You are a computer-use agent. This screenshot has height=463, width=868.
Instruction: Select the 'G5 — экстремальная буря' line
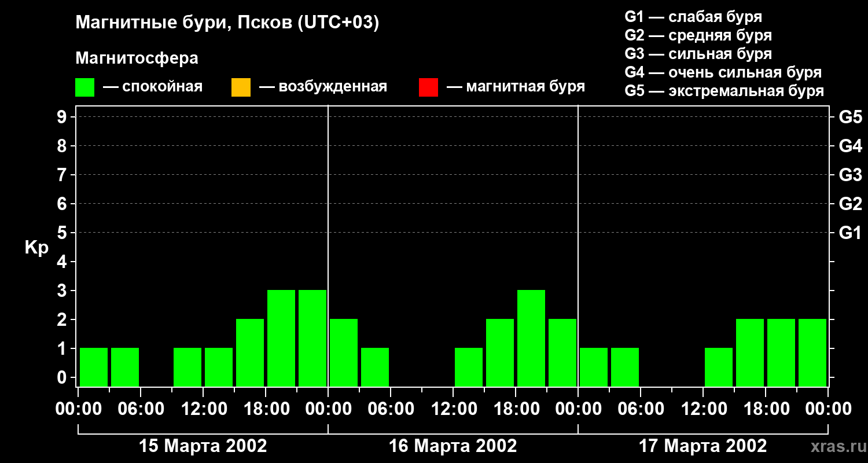(724, 91)
